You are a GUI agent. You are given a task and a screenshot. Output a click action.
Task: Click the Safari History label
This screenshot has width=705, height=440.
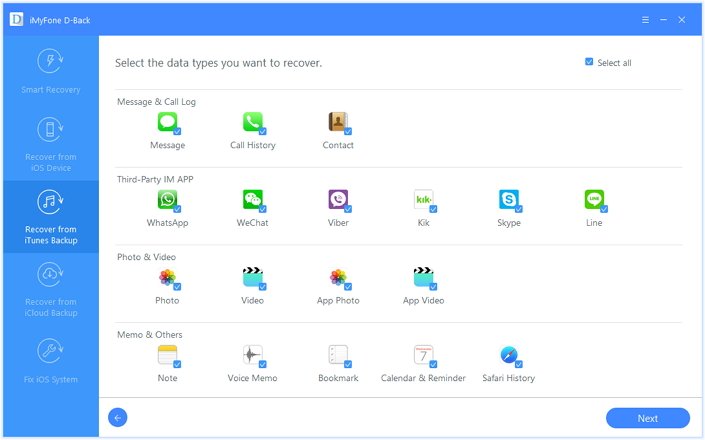pos(509,378)
